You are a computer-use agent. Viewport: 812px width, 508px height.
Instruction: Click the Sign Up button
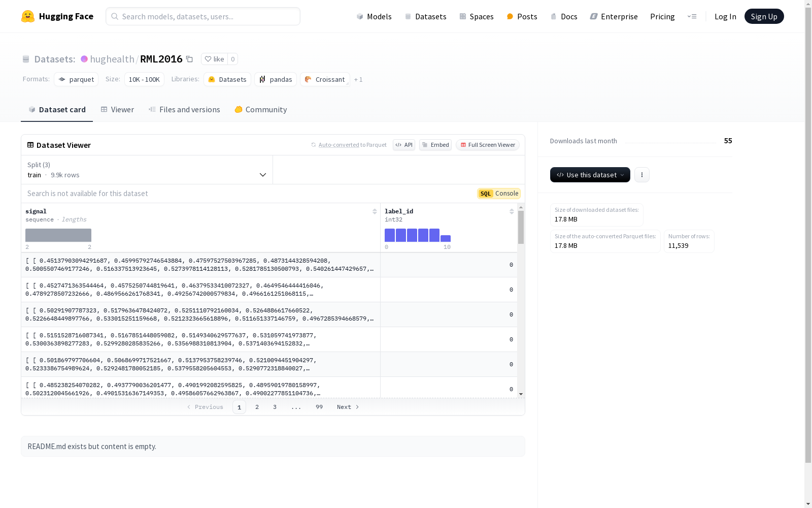pyautogui.click(x=764, y=16)
